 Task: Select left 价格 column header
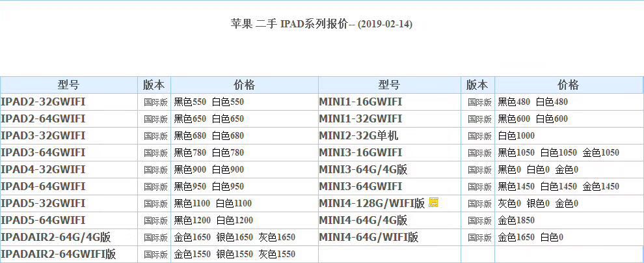(x=245, y=85)
